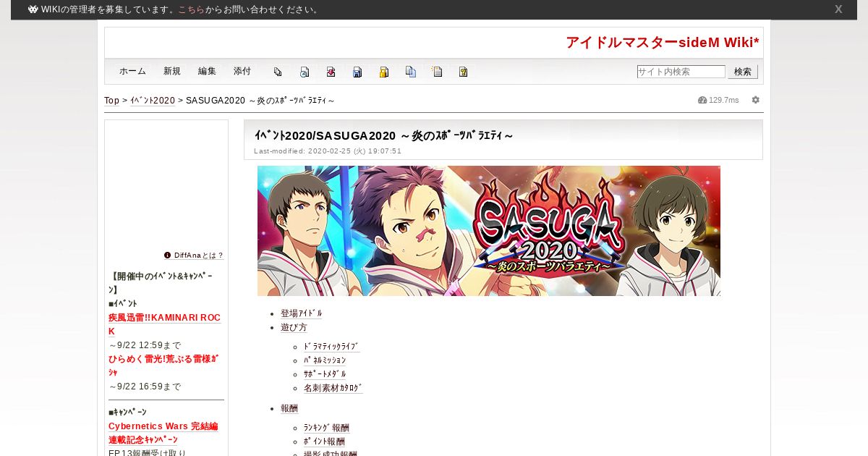Jump to ﾗﾝｷﾝｸﾞ報酬 subsection
Image resolution: width=868 pixels, height=456 pixels.
pyautogui.click(x=326, y=428)
